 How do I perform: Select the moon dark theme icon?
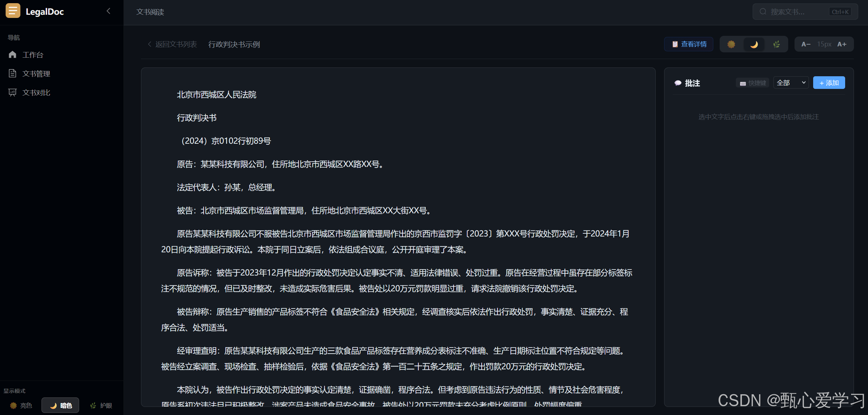click(754, 44)
